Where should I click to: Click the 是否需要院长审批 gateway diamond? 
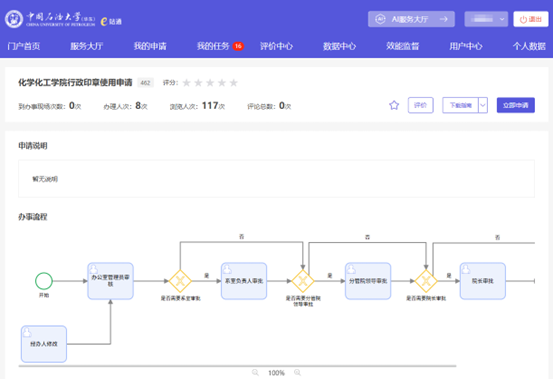[426, 281]
